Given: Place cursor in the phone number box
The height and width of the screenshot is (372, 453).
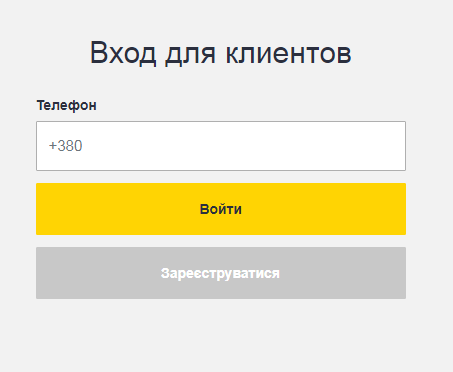Looking at the screenshot, I should click(221, 146).
